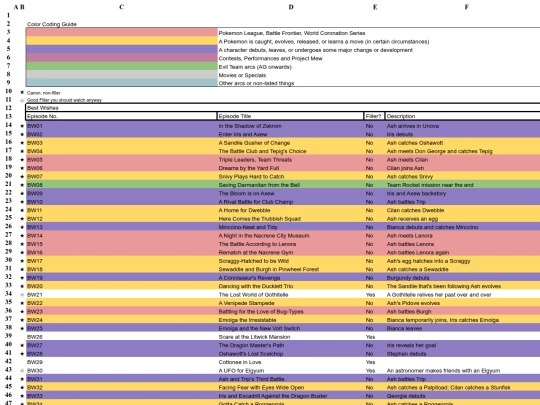540x405 pixels.
Task: Click the purple character debuts legend color cell
Action: point(122,49)
